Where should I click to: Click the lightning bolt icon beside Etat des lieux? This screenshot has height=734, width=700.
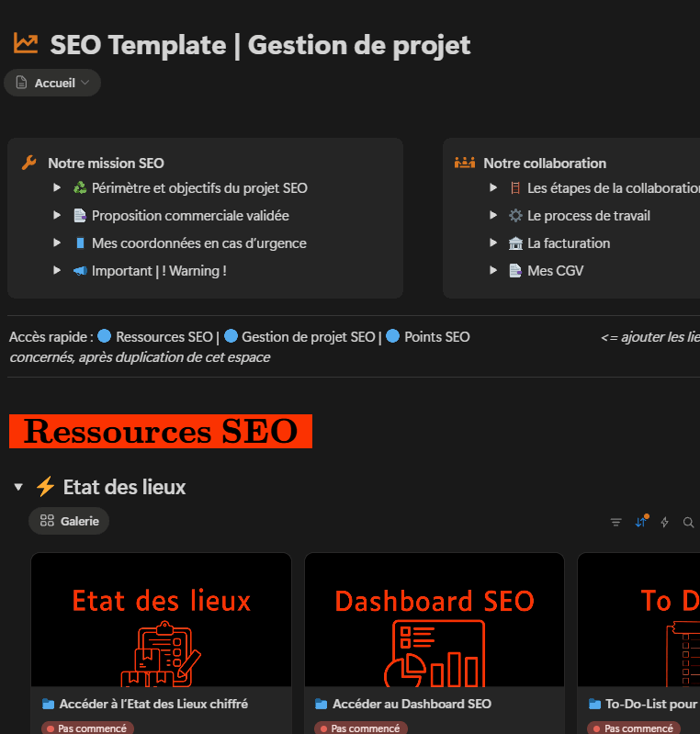[x=45, y=486]
